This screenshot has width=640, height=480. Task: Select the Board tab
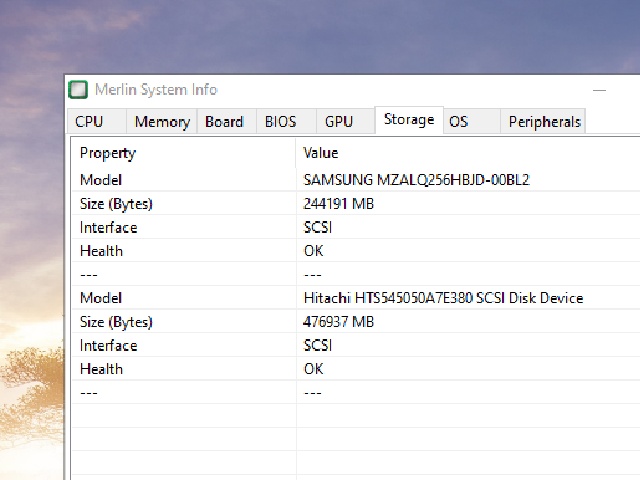[x=224, y=122]
